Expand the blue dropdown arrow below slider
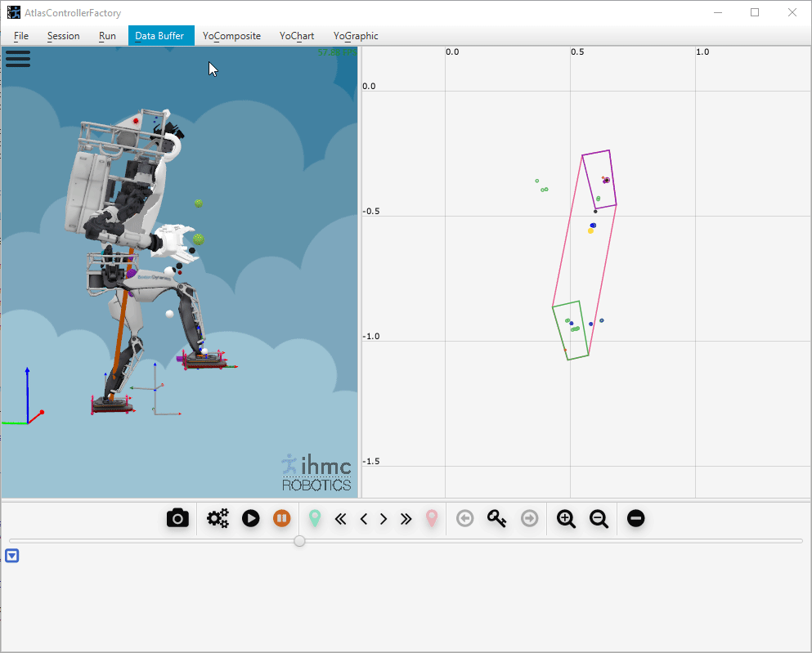Screen dimensions: 812x653 [12, 556]
